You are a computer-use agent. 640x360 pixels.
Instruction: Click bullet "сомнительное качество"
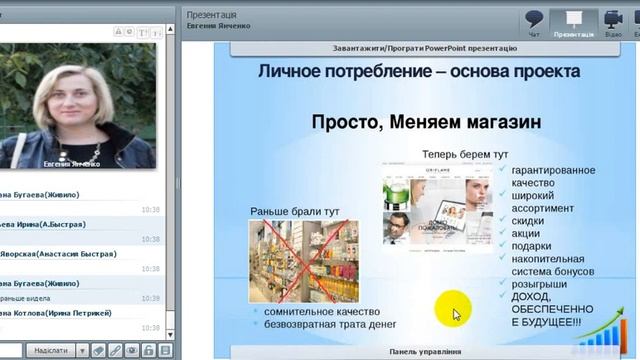322,311
